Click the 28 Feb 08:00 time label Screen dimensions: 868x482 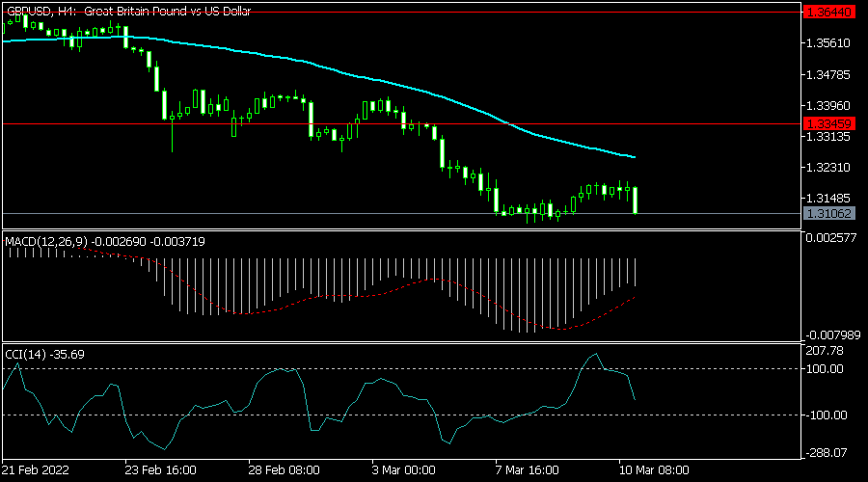pos(284,470)
